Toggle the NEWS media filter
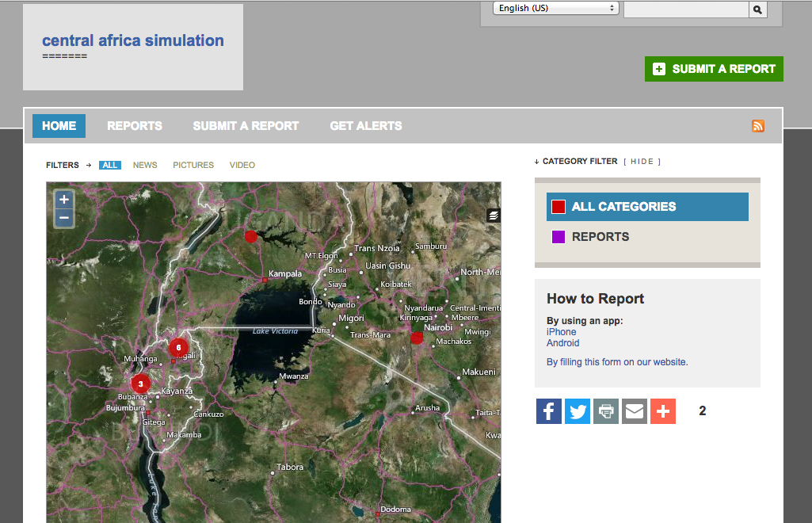The image size is (812, 523). click(145, 165)
